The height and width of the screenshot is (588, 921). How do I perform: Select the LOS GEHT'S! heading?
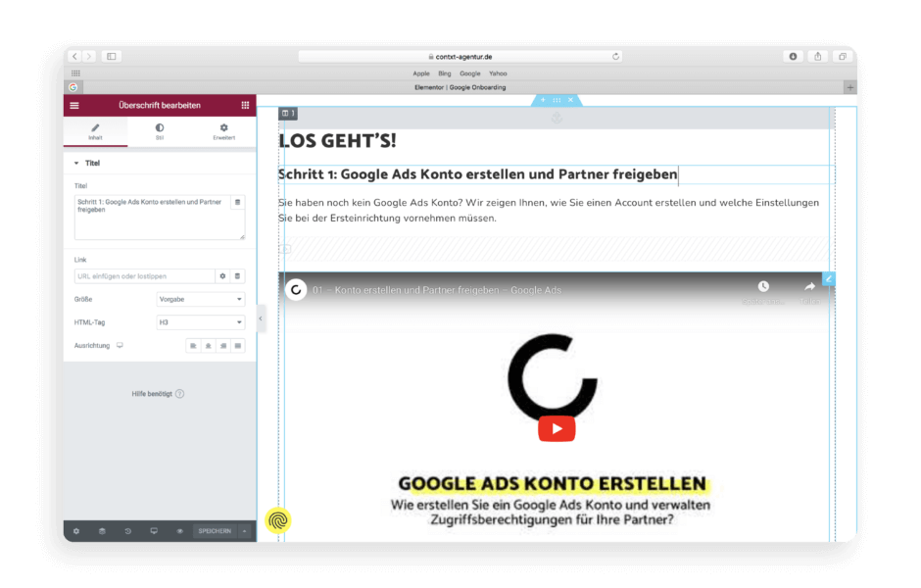coord(338,141)
